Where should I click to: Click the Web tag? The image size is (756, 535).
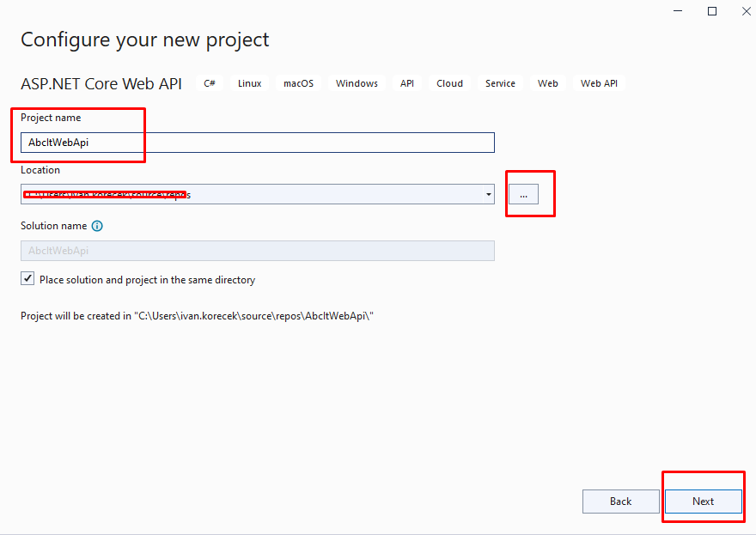pos(548,83)
